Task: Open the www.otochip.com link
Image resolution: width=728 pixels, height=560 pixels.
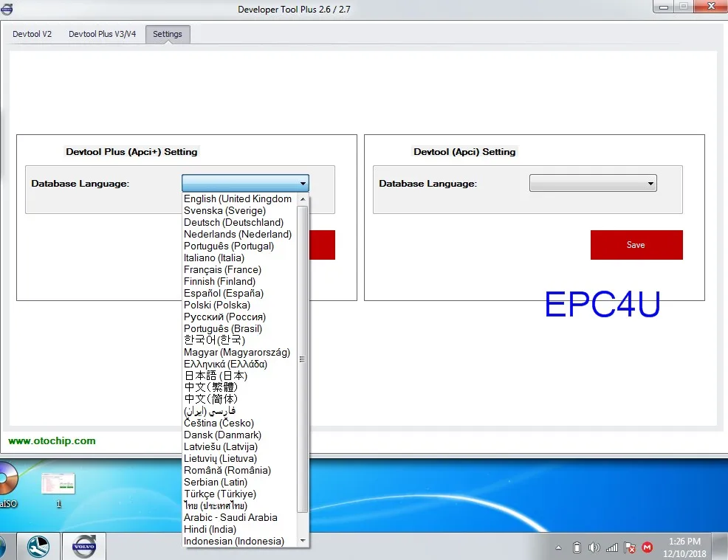Action: pos(52,440)
